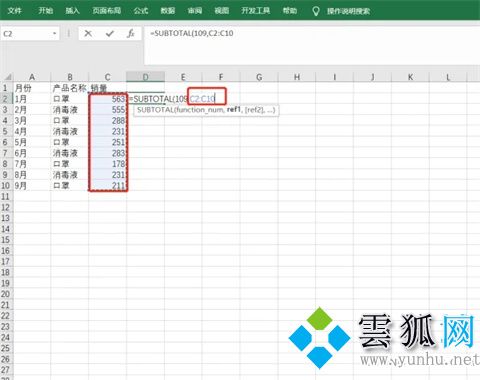Click cell with value 251
The width and height of the screenshot is (480, 380).
pyautogui.click(x=107, y=142)
